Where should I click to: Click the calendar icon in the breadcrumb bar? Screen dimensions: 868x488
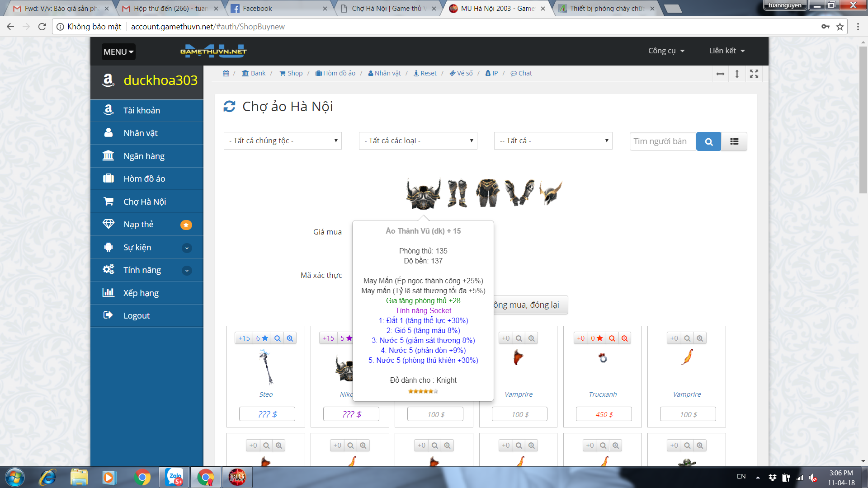pos(226,73)
